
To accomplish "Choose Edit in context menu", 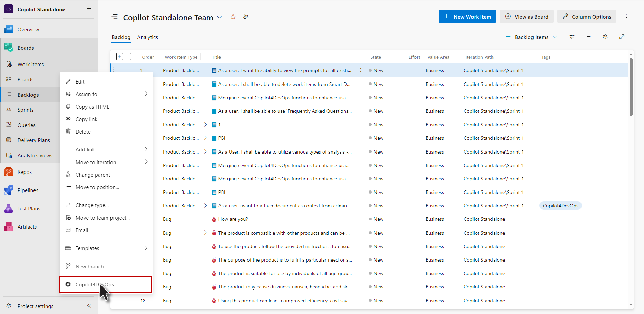I will pos(106,81).
